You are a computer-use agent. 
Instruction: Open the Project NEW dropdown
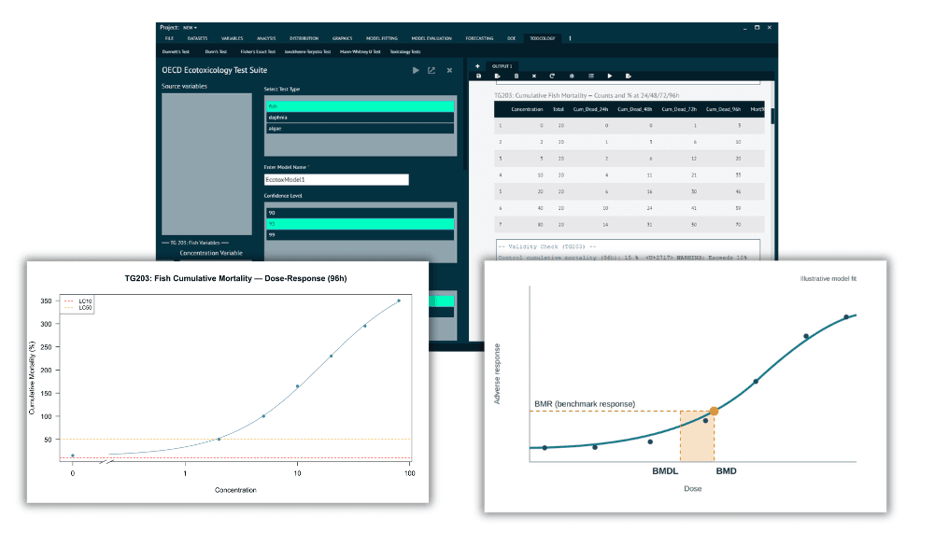tap(190, 27)
